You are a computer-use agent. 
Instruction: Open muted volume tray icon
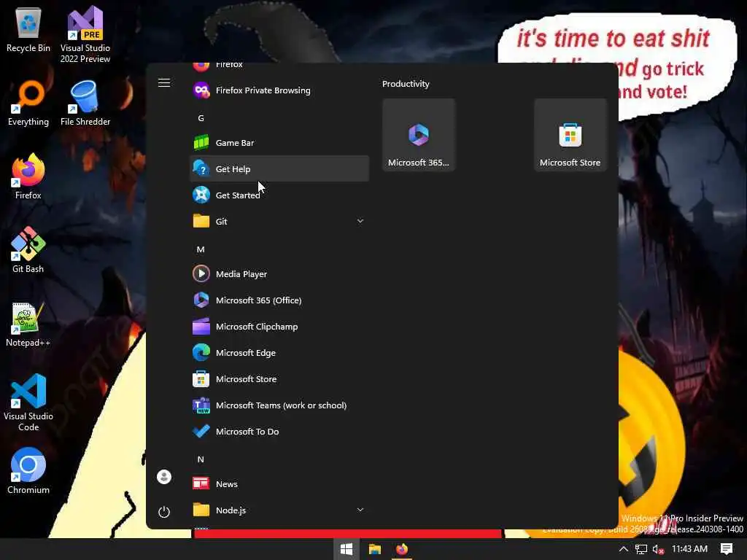tap(658, 549)
